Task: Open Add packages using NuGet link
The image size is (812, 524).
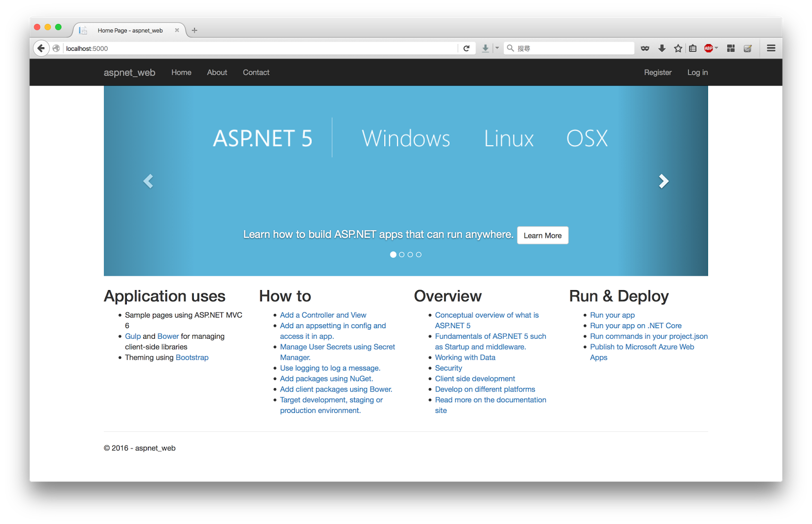Action: click(x=326, y=379)
